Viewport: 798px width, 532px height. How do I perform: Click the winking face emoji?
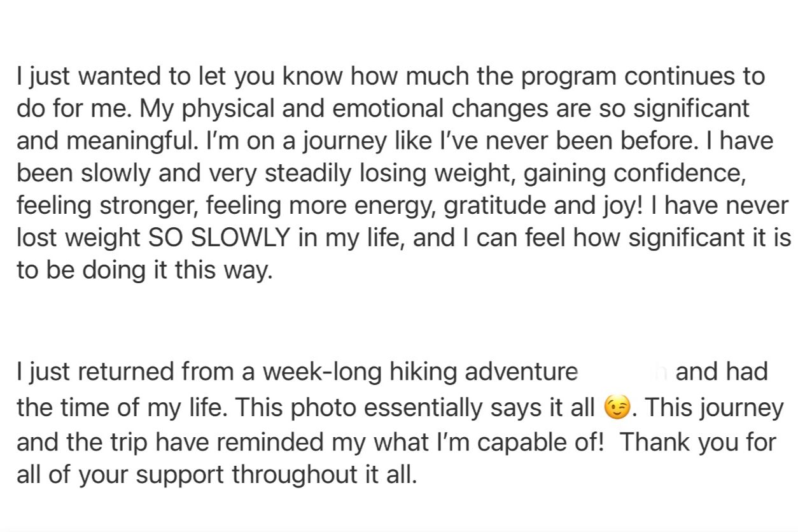coord(616,408)
